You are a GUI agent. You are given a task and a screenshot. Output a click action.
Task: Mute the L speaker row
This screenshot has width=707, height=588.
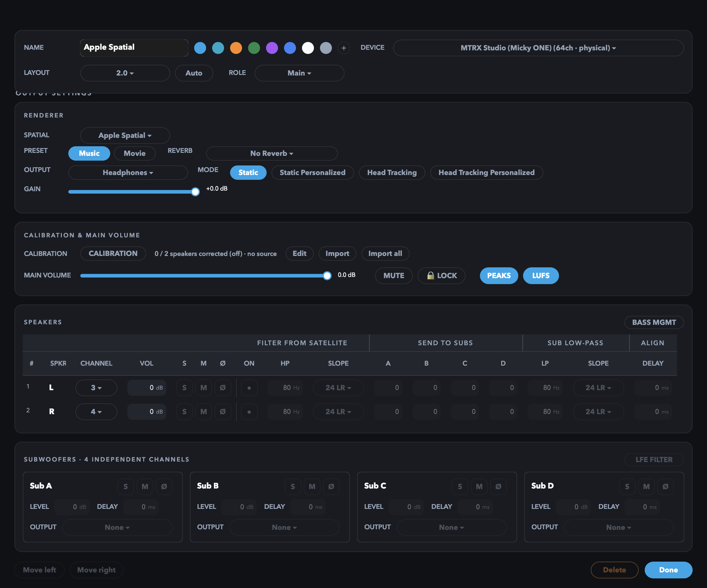(203, 388)
